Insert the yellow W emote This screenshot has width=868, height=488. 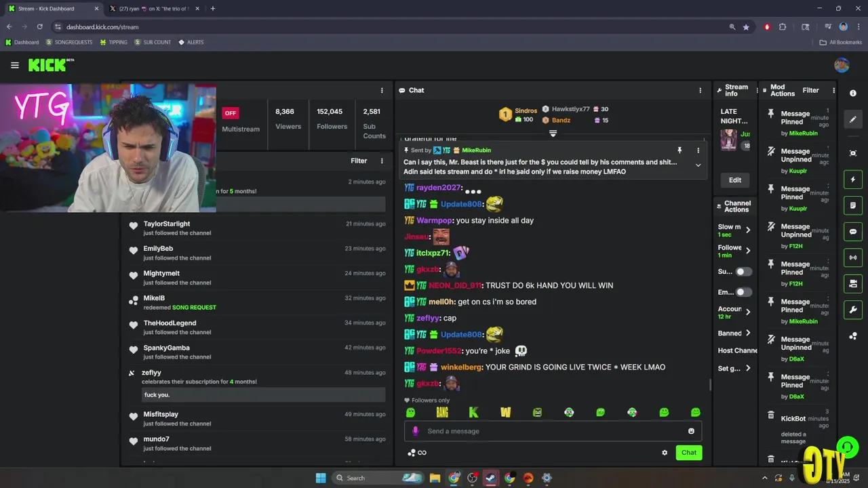click(x=505, y=412)
